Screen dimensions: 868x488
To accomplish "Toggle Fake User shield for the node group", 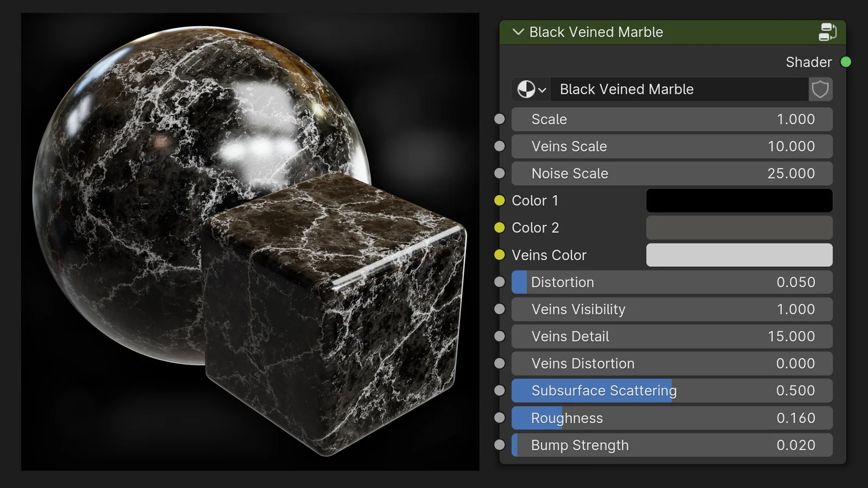I will 820,89.
